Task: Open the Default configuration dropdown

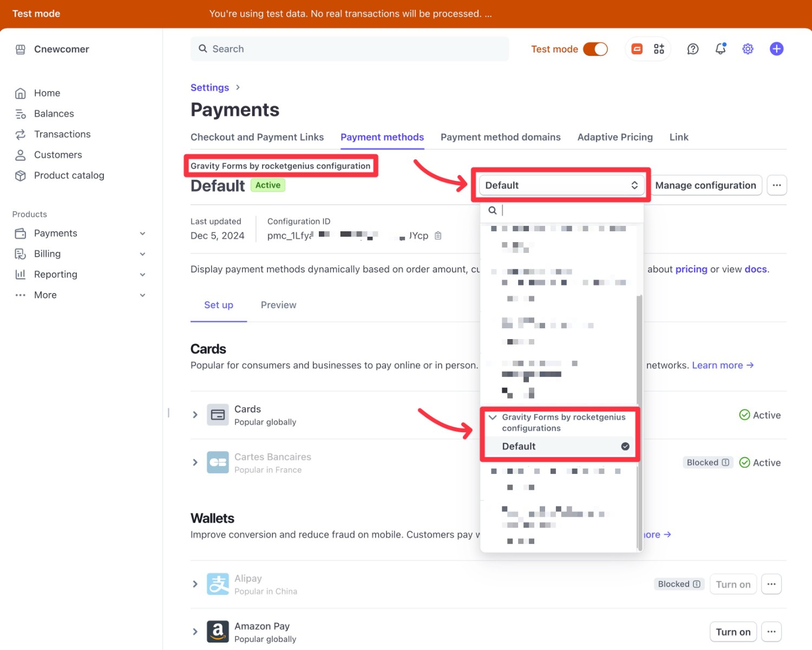Action: point(561,185)
